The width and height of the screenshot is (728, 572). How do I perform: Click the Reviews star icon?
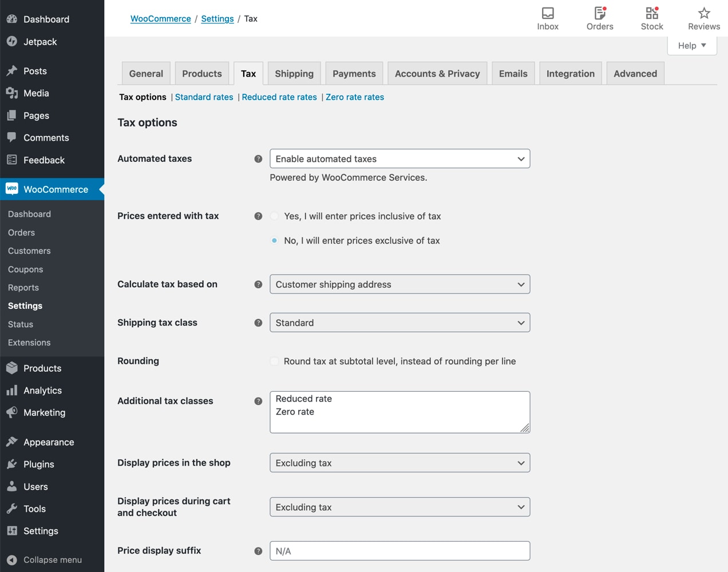[x=703, y=18]
